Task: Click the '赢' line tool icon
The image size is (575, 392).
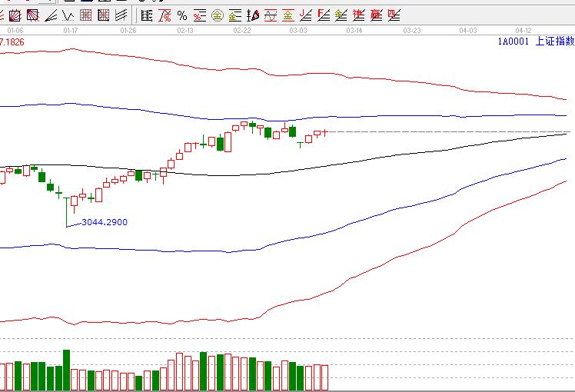Action: coord(376,15)
